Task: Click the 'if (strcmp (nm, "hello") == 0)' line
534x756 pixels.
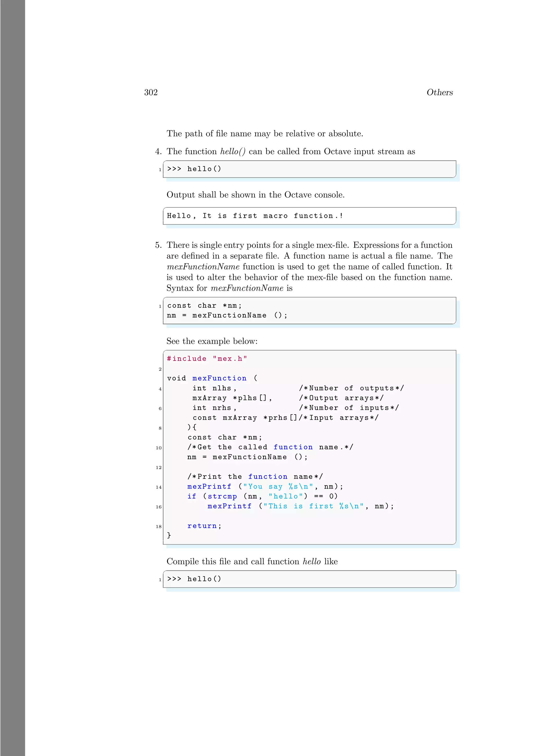Action: (263, 496)
